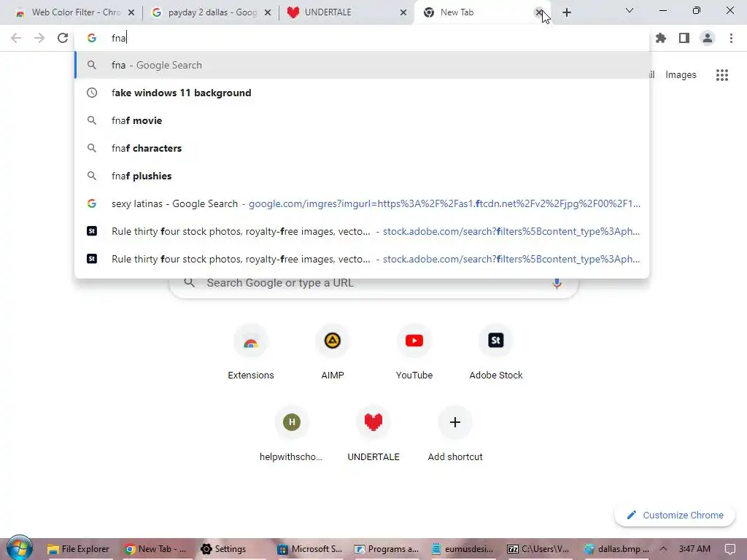Open the Windows Start orb
The image size is (747, 560).
(x=20, y=548)
